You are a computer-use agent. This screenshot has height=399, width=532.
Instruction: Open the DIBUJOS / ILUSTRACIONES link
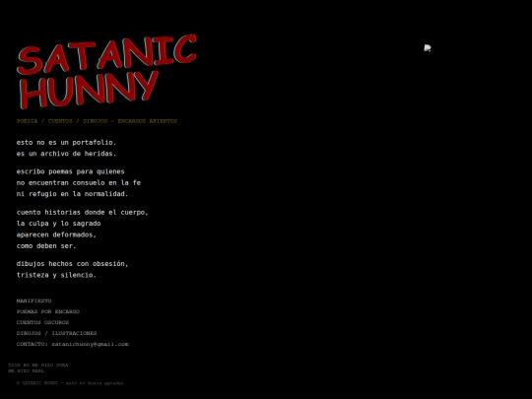click(56, 333)
